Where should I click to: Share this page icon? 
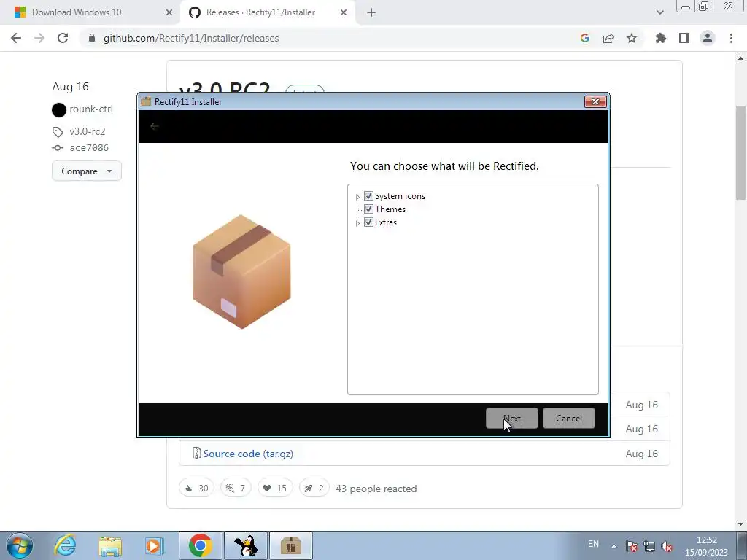(x=608, y=38)
